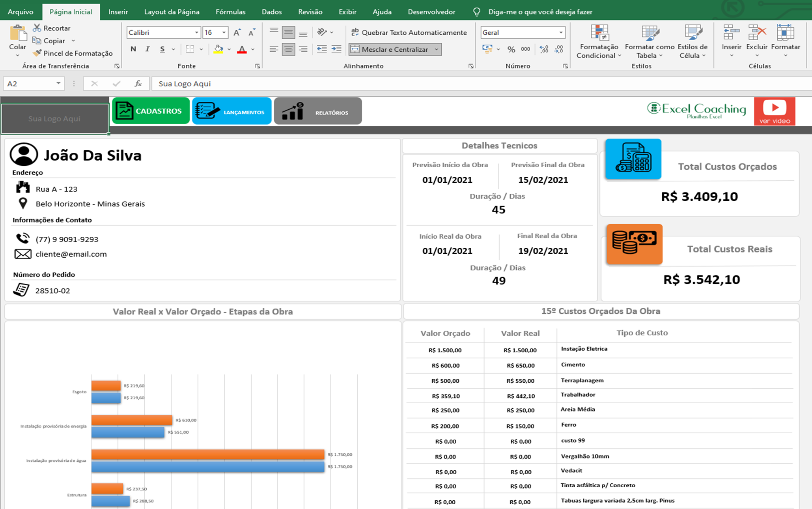Expand the Geral number format dropdown
The width and height of the screenshot is (812, 509).
click(x=560, y=32)
